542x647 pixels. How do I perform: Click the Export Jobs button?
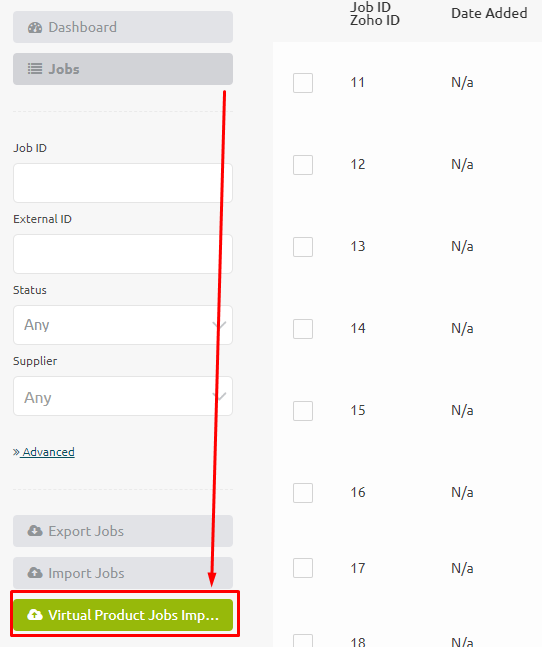tap(123, 531)
